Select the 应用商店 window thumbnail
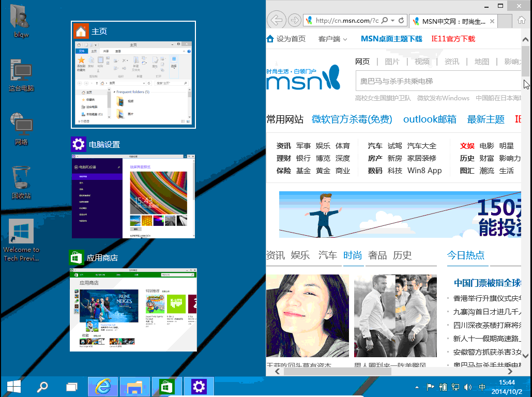Viewport: 532px width, 397px height. [133, 310]
